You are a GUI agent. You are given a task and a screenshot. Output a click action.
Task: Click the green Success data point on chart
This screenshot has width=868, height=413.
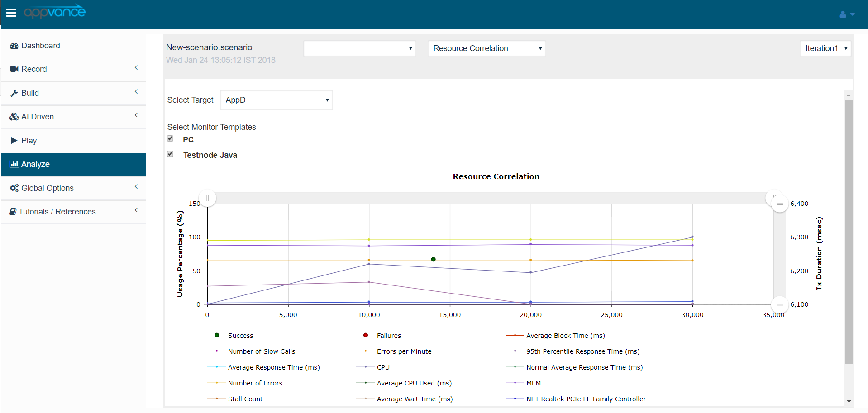[x=434, y=259]
